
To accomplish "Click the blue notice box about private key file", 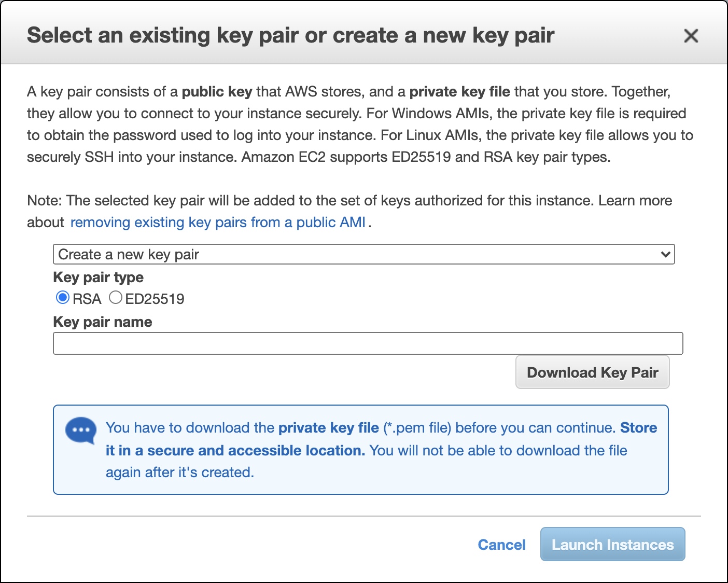I will pos(361,449).
